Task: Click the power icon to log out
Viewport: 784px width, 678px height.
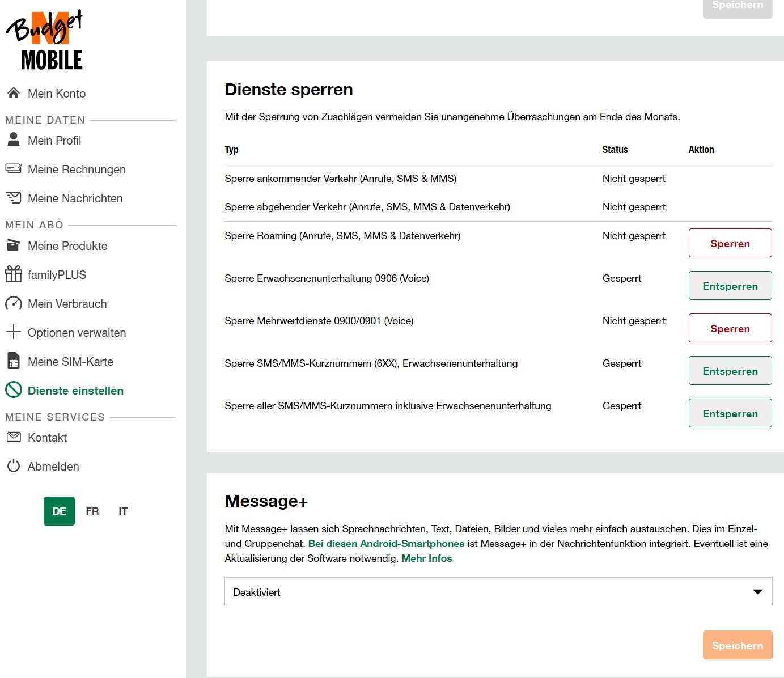Action: point(14,466)
